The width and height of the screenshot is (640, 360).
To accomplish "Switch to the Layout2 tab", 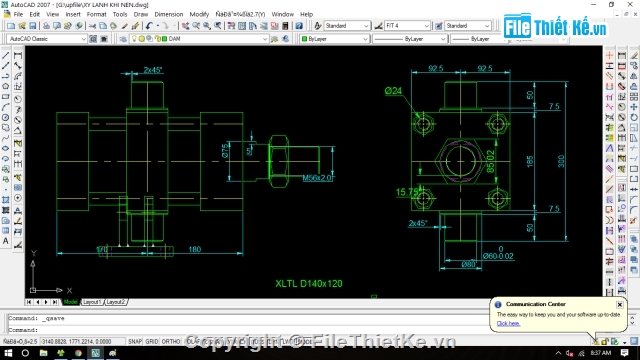I will coord(116,302).
